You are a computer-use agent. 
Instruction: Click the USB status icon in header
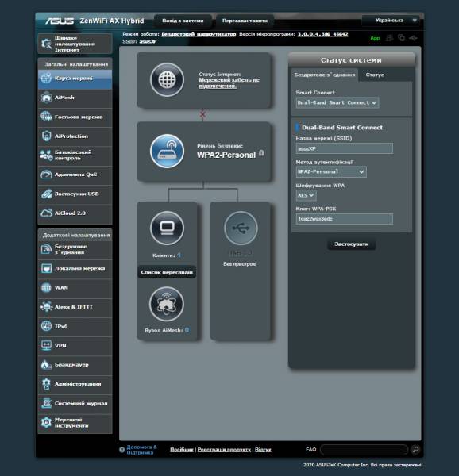tap(413, 38)
